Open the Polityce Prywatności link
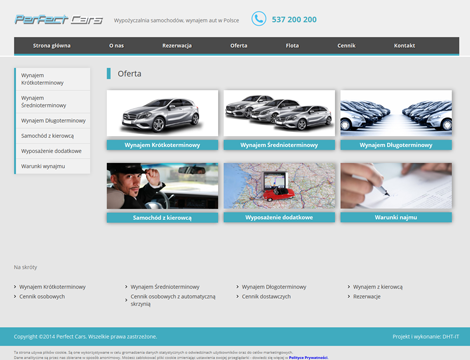This screenshot has height=360, width=470. tap(308, 358)
